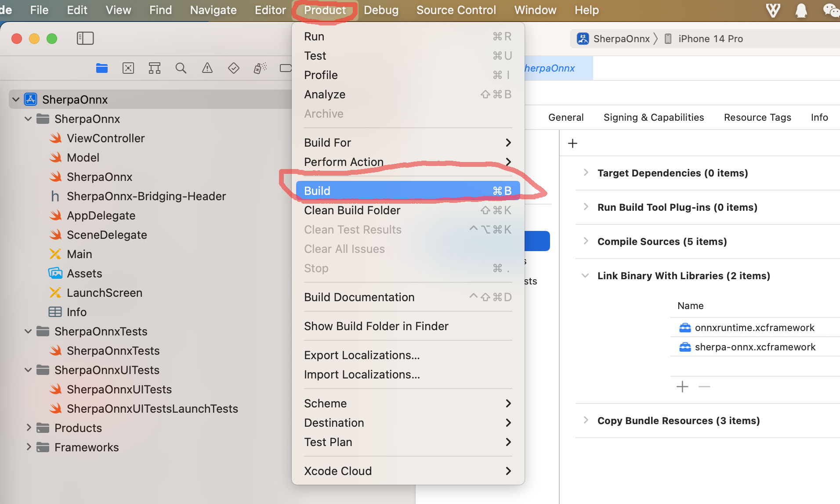Toggle the navigator sidebar icon
The width and height of the screenshot is (840, 504).
(x=85, y=38)
